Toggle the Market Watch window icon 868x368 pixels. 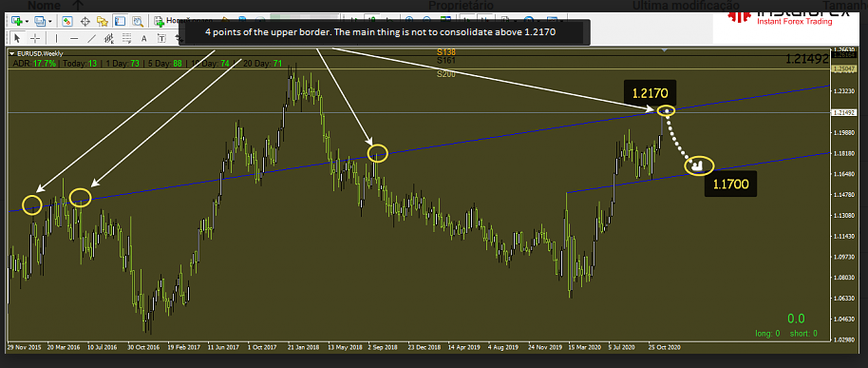point(67,21)
